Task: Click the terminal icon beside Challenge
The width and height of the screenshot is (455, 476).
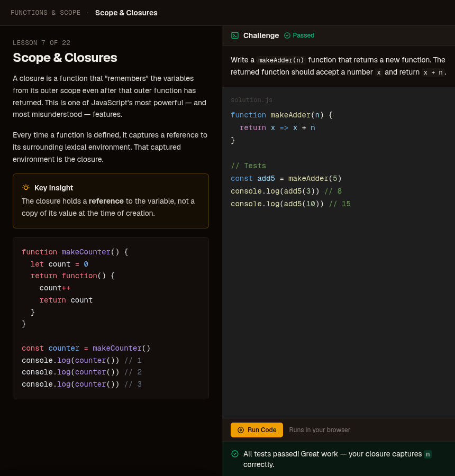Action: (235, 35)
